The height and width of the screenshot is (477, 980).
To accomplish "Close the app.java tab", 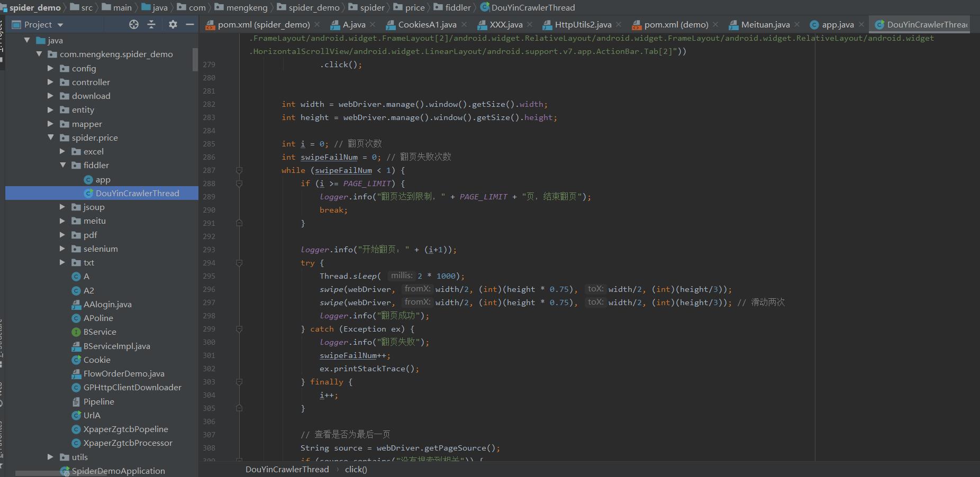I will click(861, 24).
